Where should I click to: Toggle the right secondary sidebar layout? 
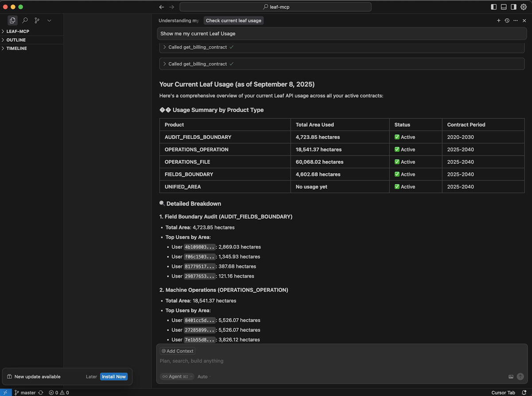(x=513, y=7)
